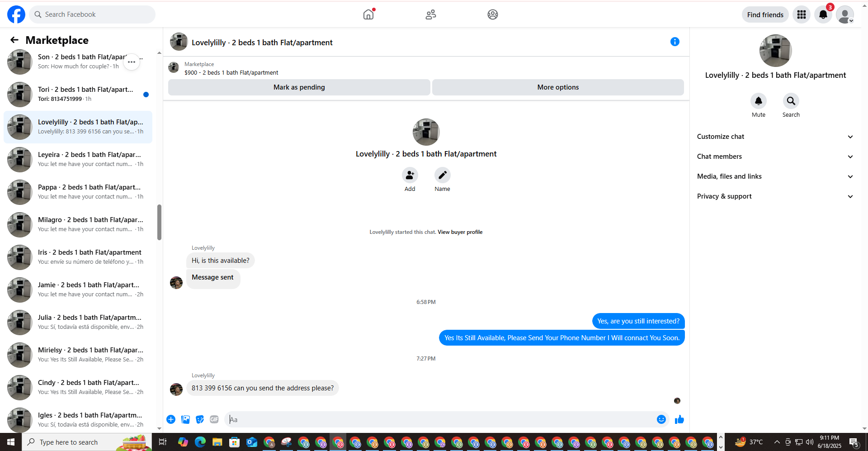Open Outlook from taskbar
This screenshot has width=868, height=451.
pos(252,442)
